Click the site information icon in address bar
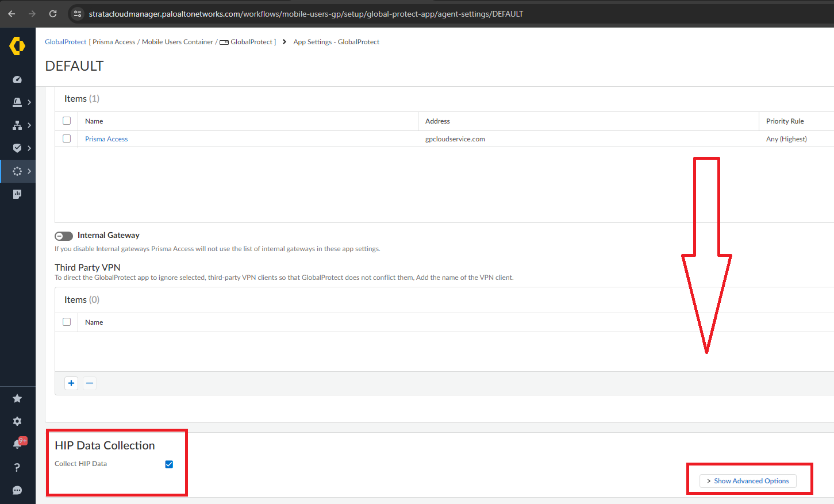Image resolution: width=834 pixels, height=504 pixels. point(78,14)
